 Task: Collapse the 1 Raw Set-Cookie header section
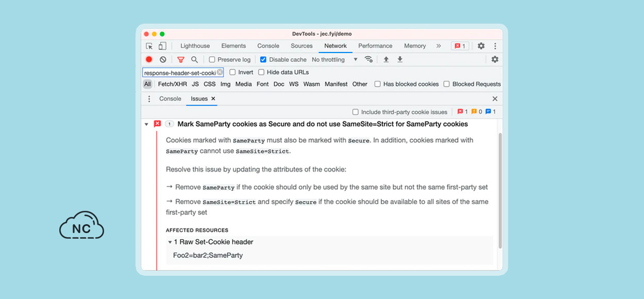170,242
